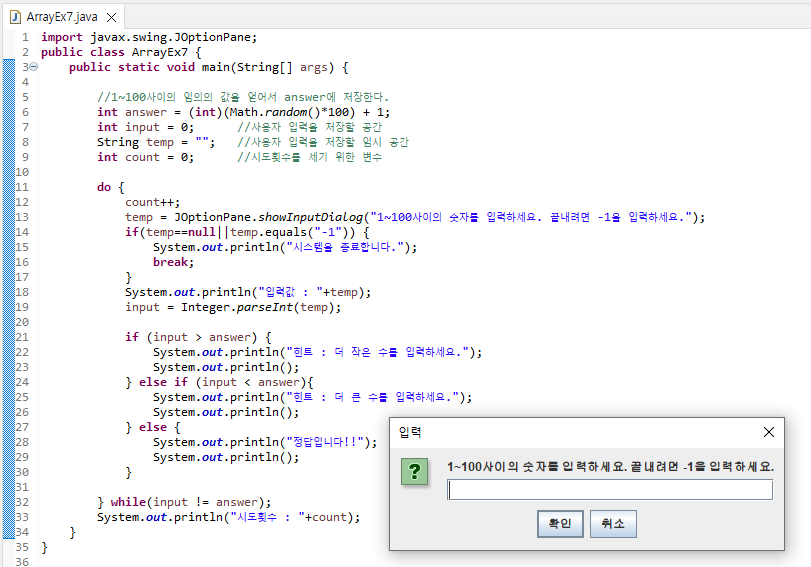Focus the number input text field
Viewport: 811px width, 567px height.
pos(610,490)
